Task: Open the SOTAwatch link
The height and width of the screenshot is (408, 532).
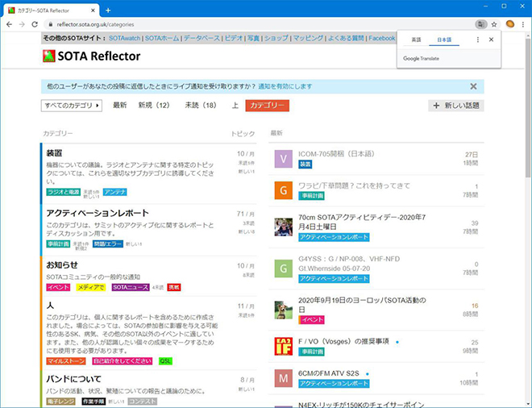Action: 124,39
